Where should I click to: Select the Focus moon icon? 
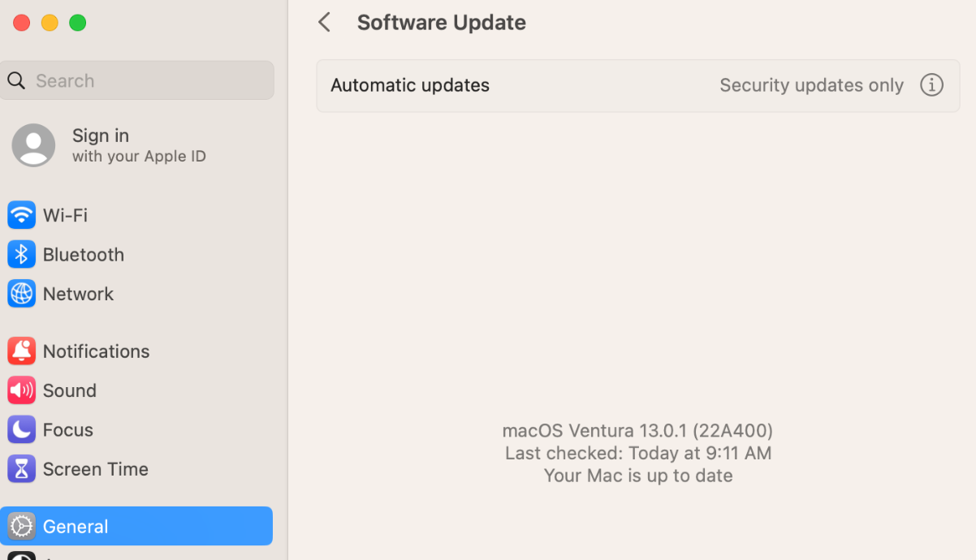21,429
